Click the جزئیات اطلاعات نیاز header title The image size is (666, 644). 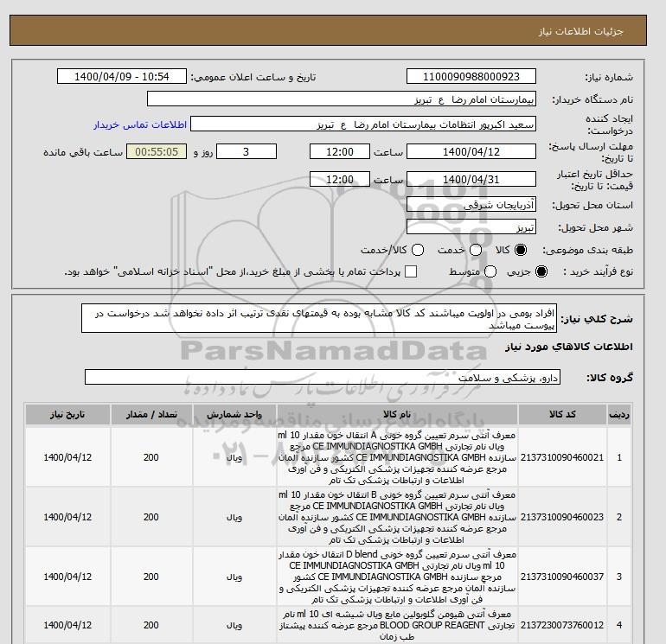pyautogui.click(x=580, y=31)
